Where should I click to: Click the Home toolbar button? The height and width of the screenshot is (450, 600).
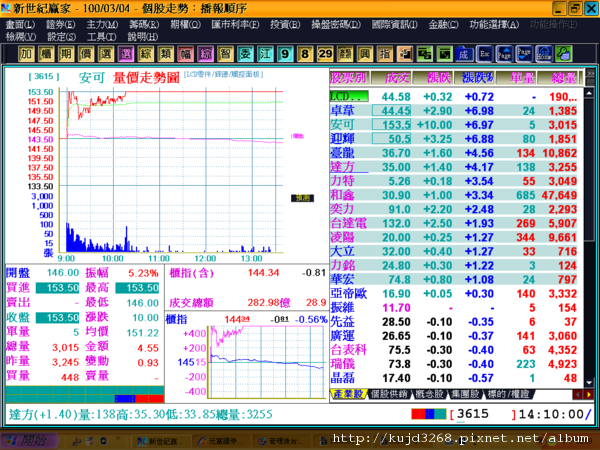click(544, 54)
